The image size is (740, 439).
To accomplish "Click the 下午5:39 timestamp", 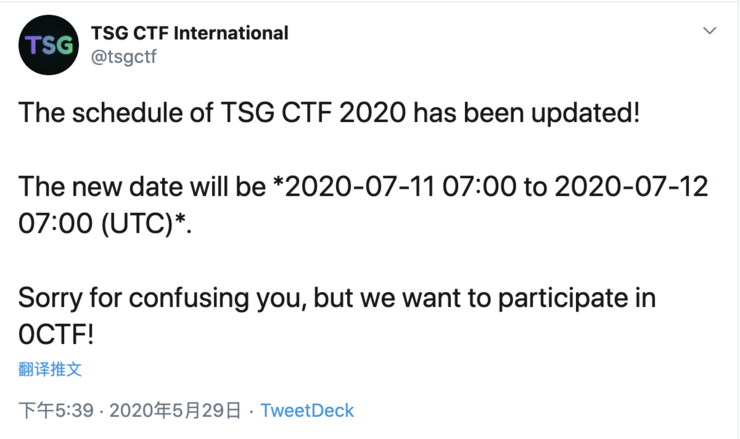I will (56, 410).
